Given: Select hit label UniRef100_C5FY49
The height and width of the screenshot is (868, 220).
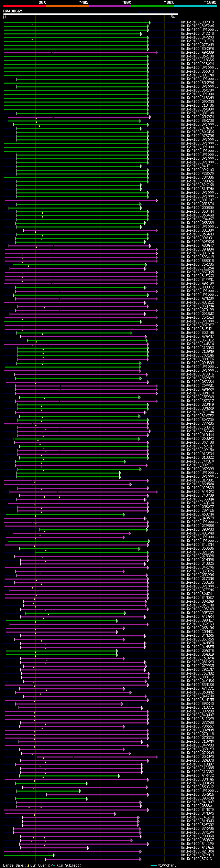Looking at the screenshot, I should point(197,397).
